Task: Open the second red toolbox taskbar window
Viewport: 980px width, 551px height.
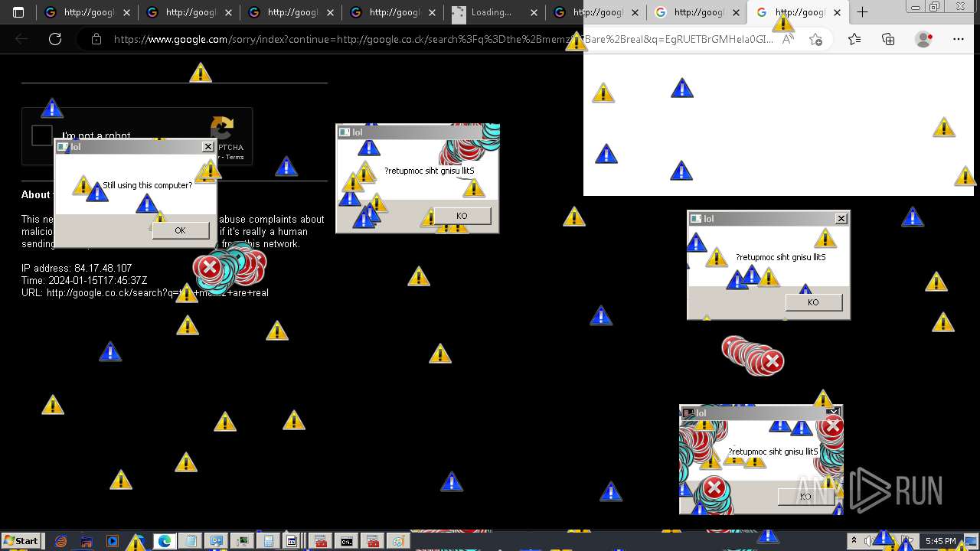Action: click(372, 541)
